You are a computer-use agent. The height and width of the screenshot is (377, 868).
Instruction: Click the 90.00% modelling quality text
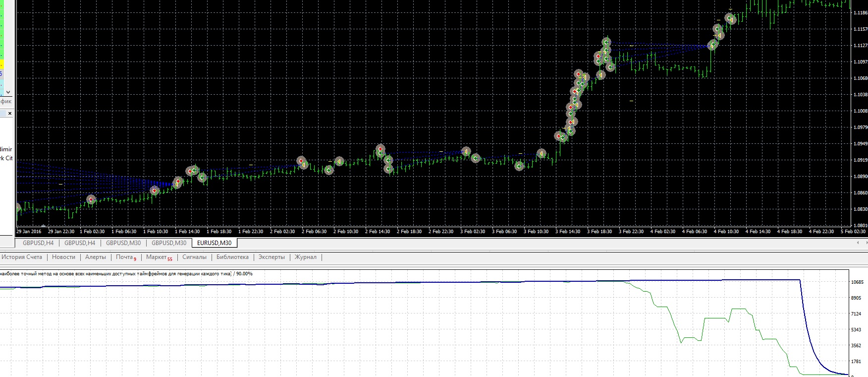pos(244,274)
